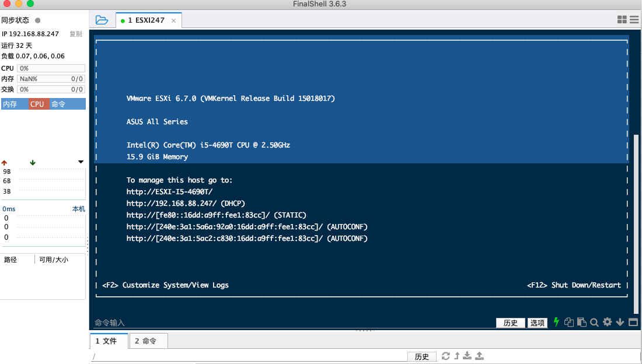Select the 1 ESXI247 session tab
The height and width of the screenshot is (364, 642).
149,20
